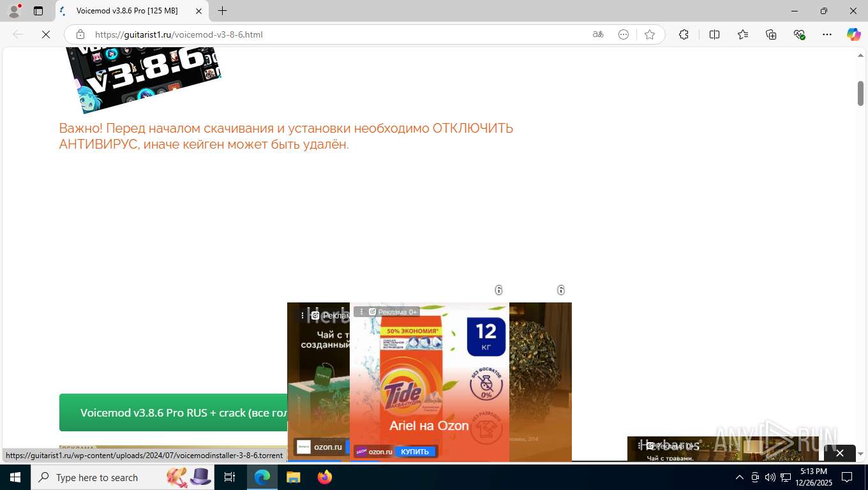Click the ozon.ru label in Tide ad
This screenshot has height=490, width=868.
click(380, 452)
